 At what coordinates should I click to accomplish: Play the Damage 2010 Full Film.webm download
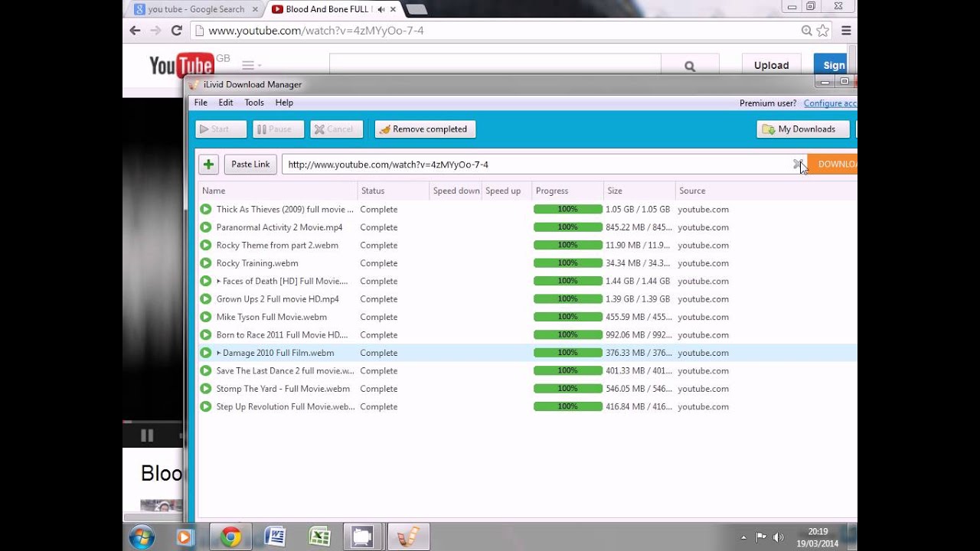point(206,353)
